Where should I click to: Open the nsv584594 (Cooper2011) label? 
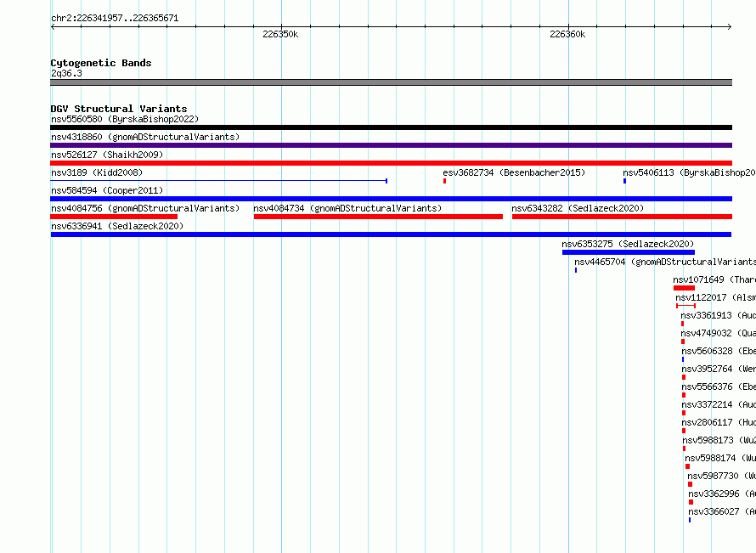tap(107, 190)
